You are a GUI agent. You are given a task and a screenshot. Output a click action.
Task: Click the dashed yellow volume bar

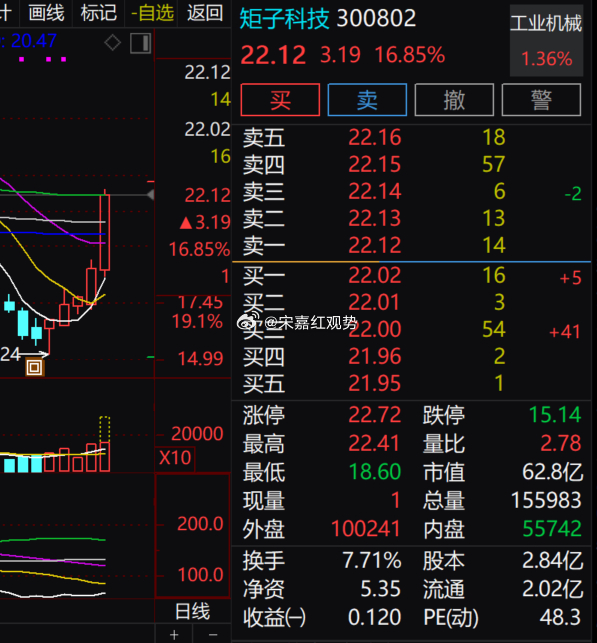(105, 429)
